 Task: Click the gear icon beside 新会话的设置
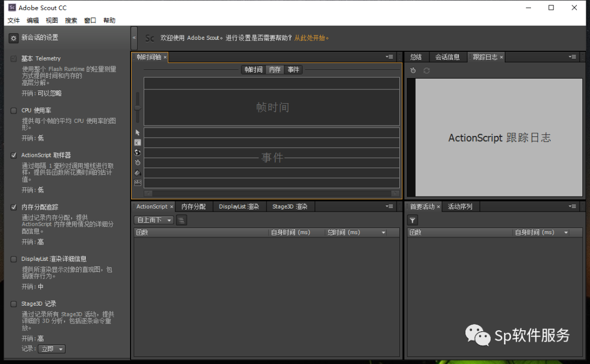(14, 38)
